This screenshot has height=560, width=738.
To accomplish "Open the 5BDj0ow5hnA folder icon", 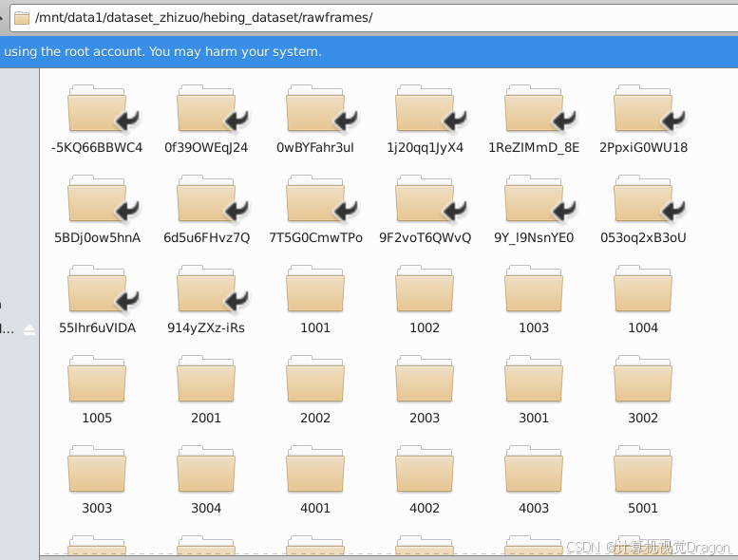I will tap(97, 198).
